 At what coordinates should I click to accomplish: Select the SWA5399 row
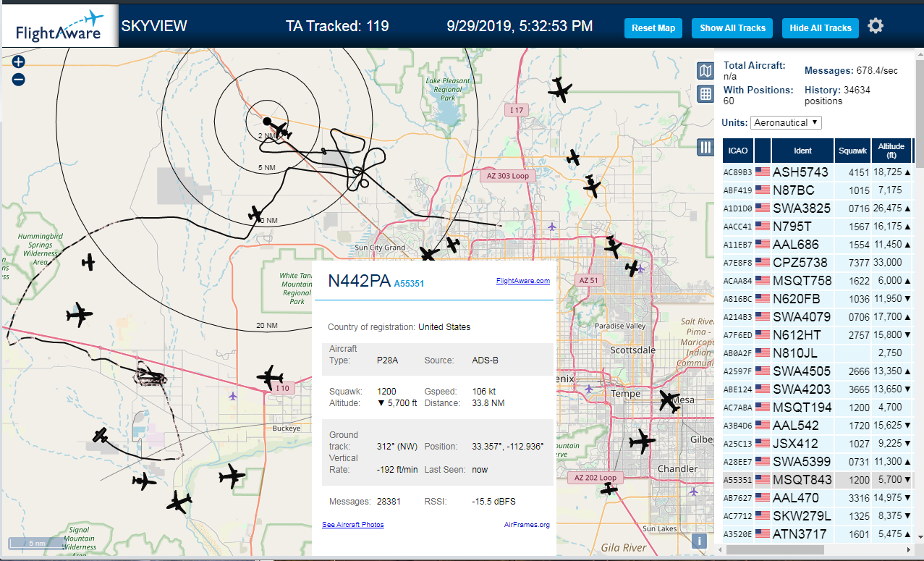tap(818, 462)
